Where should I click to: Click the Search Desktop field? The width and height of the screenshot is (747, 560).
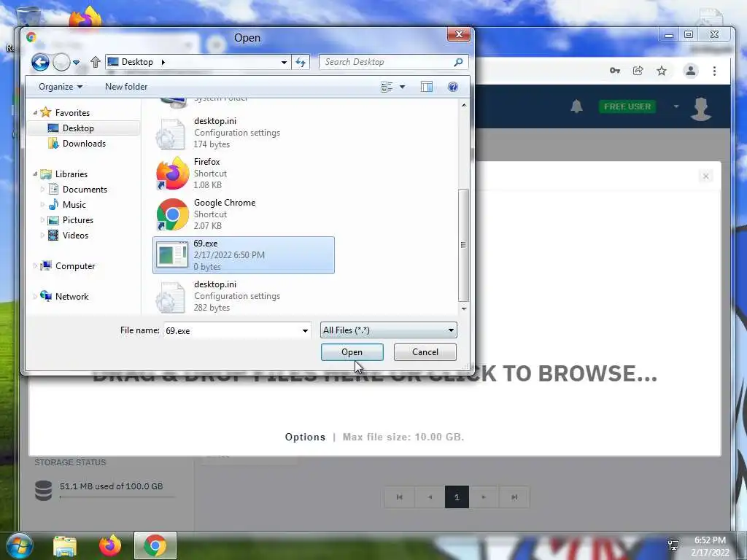coord(393,62)
